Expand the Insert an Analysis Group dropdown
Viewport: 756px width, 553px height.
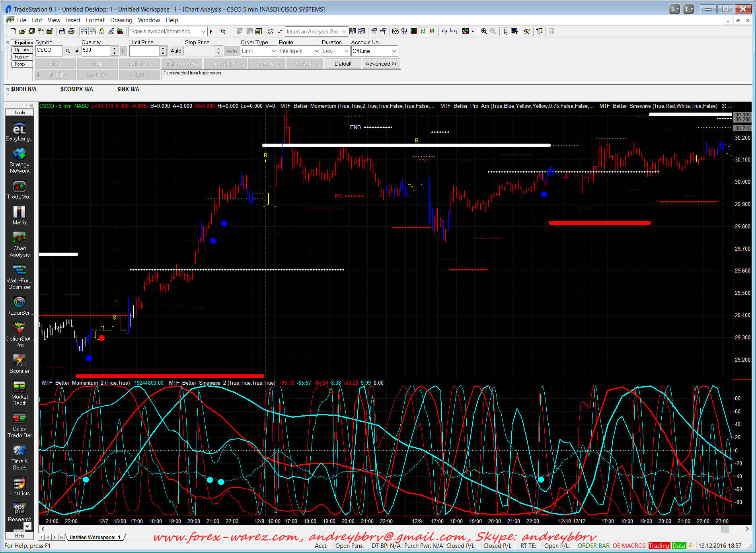pos(344,31)
